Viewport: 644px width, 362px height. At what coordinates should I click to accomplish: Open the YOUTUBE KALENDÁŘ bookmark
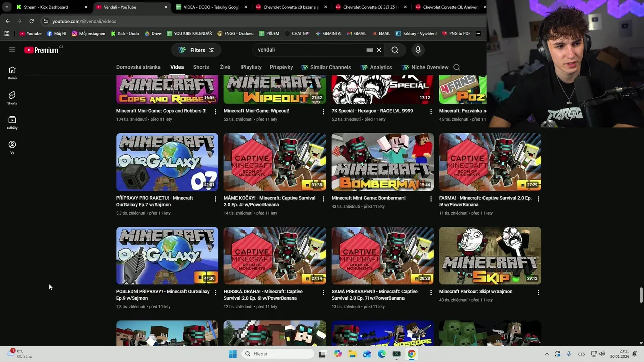[189, 34]
